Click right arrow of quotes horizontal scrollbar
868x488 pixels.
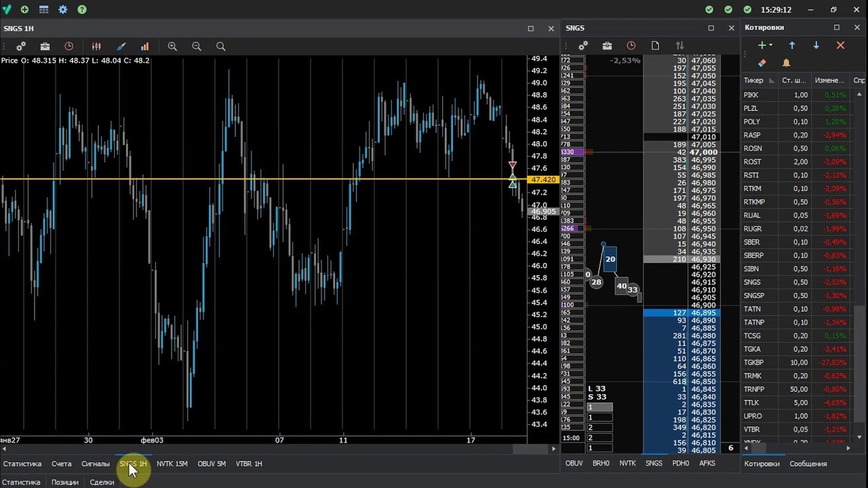pos(848,448)
